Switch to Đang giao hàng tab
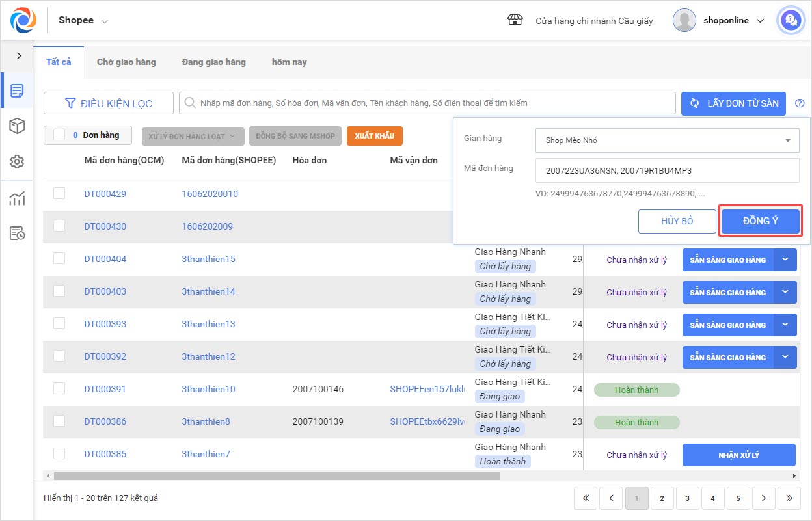 (x=213, y=62)
